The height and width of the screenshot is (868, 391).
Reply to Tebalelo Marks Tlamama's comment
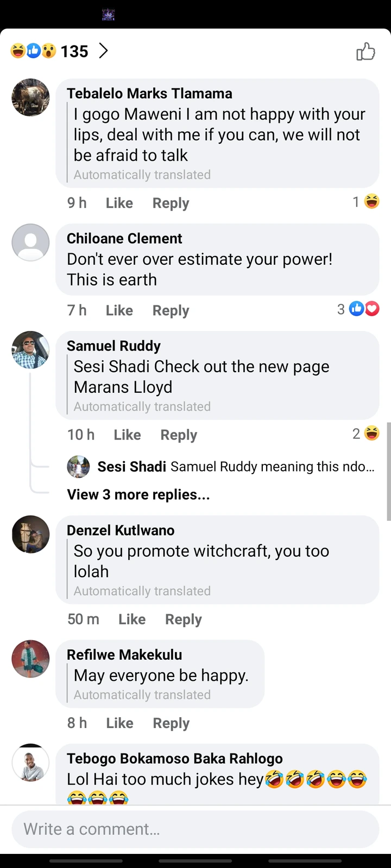coord(171,203)
